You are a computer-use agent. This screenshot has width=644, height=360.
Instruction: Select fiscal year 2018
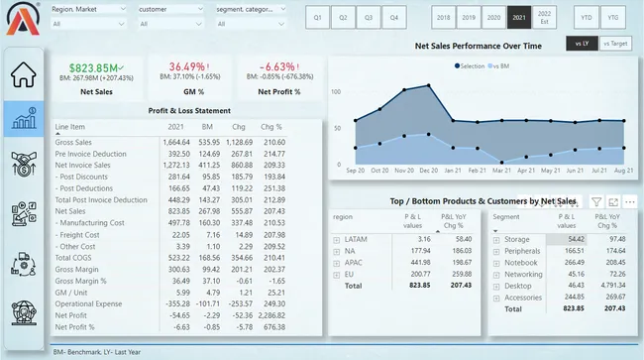[444, 18]
